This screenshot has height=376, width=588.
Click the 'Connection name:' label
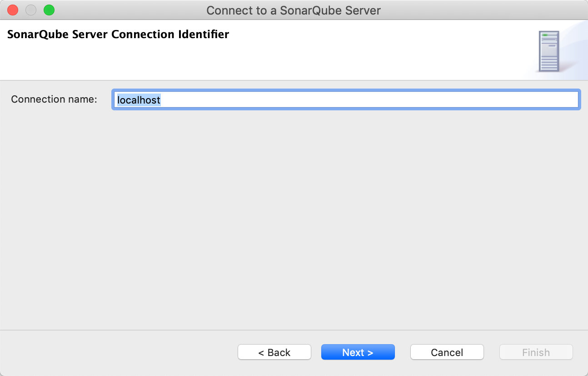tap(54, 99)
